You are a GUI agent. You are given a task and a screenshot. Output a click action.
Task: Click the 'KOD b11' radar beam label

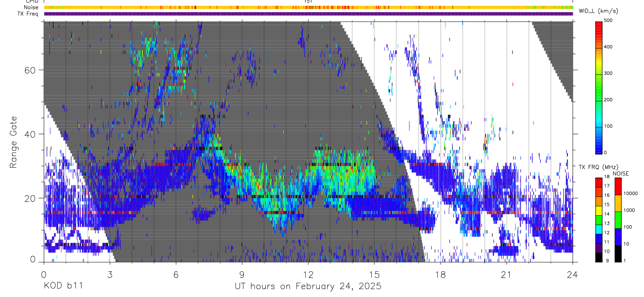pos(63,287)
